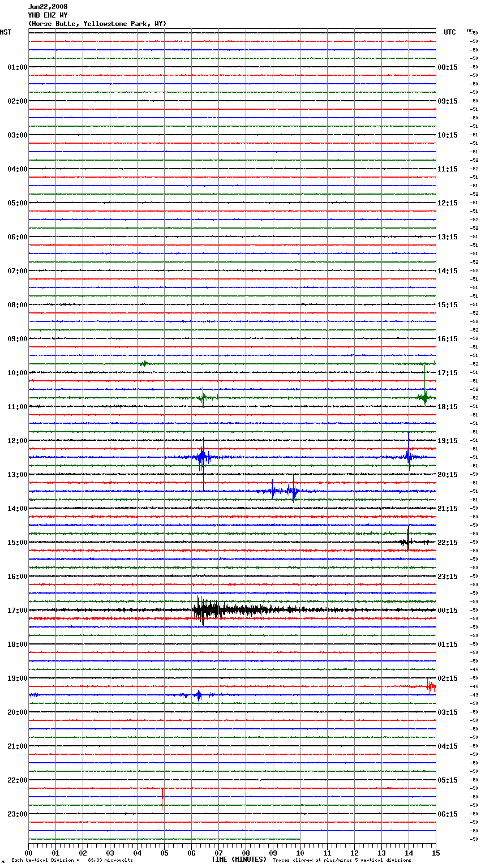The width and height of the screenshot is (481, 868).
Task: Click the red event at end of trace below 19:00
Action: (x=430, y=686)
